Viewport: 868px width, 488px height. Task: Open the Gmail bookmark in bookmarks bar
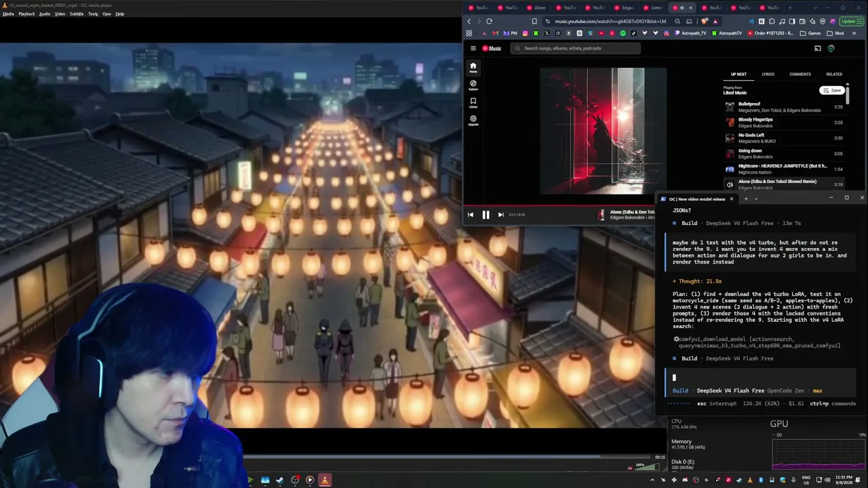(495, 33)
